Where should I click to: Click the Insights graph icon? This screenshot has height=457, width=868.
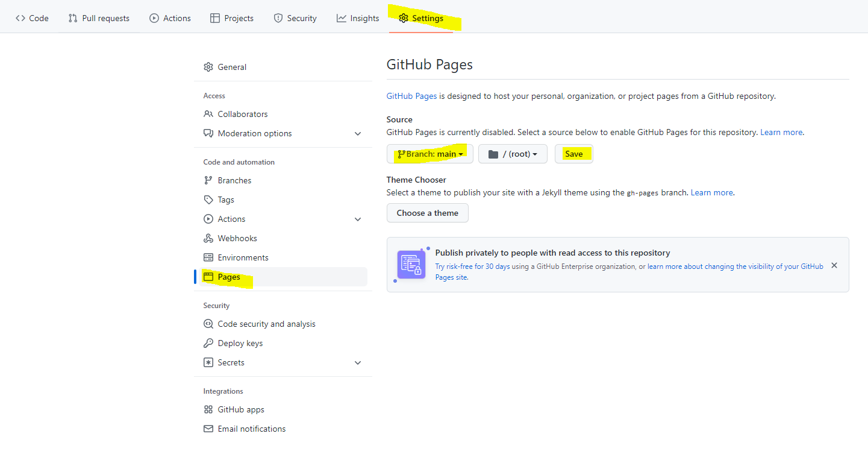tap(342, 18)
